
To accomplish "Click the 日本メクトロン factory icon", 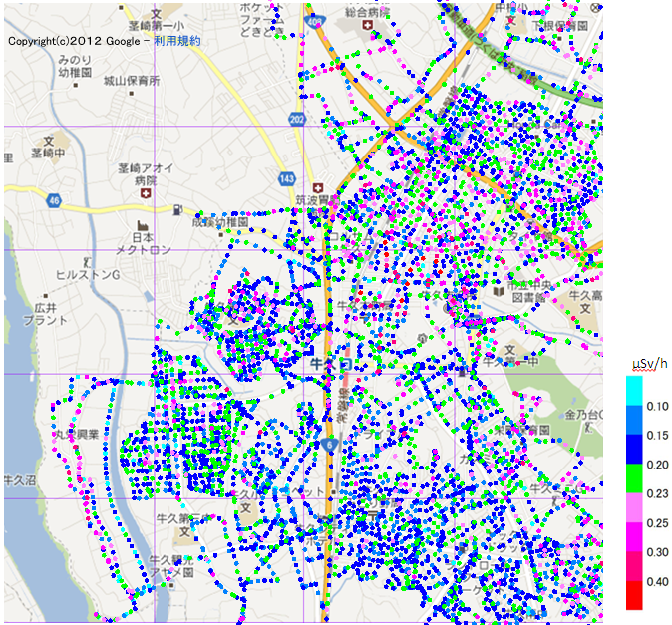I will click(x=143, y=225).
